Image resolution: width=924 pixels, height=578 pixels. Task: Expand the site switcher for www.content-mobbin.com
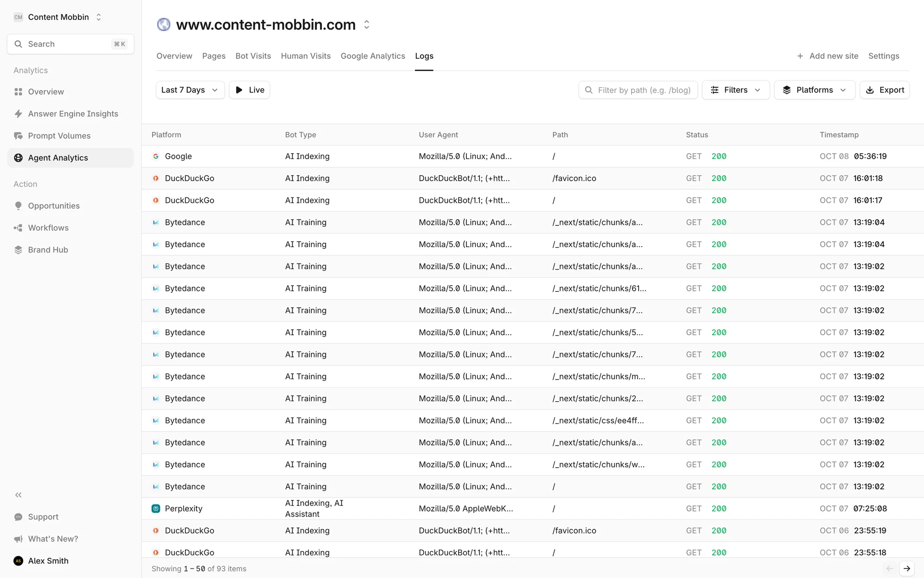tap(367, 25)
